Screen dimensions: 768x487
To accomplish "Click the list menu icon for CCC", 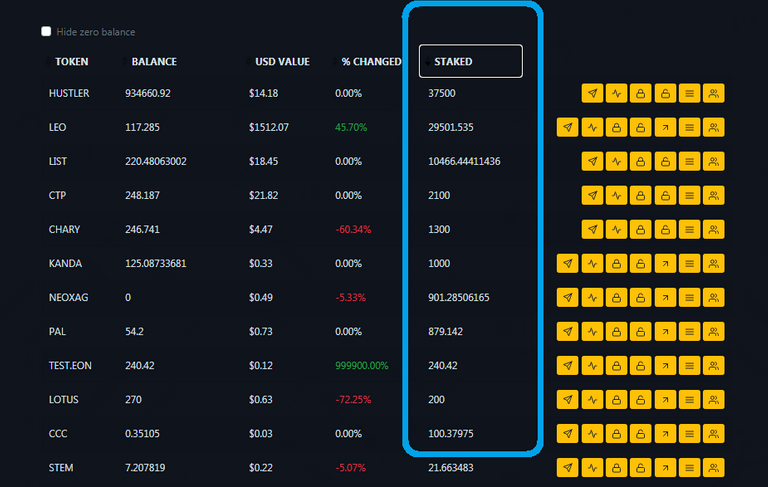I will click(x=689, y=434).
